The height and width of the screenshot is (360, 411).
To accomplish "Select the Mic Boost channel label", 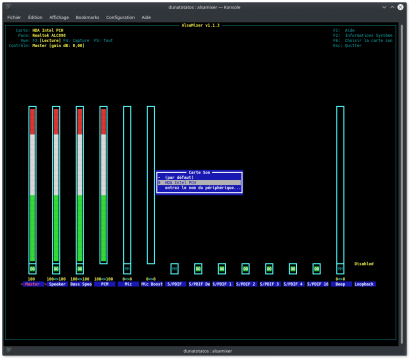I will 152,284.
